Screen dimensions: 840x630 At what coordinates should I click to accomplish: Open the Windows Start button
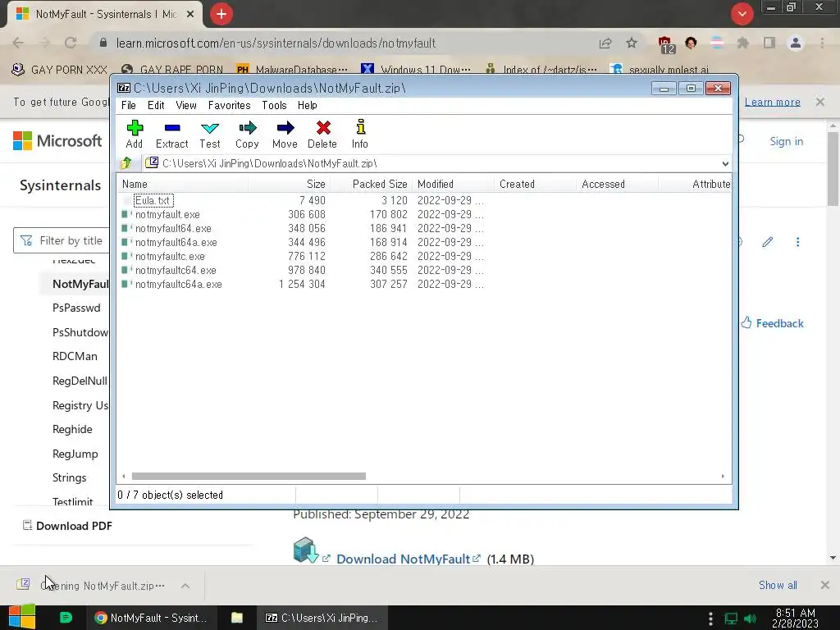tap(21, 617)
